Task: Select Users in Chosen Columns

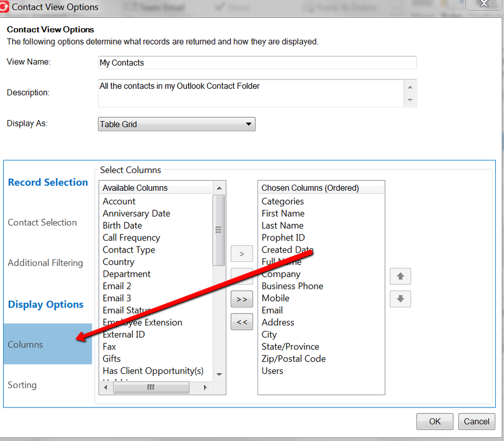Action: click(x=272, y=371)
